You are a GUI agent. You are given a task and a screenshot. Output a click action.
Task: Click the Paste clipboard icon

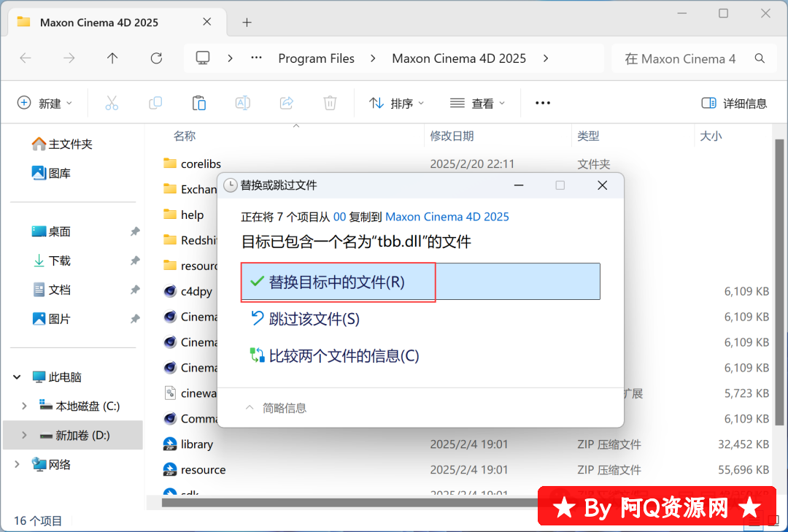(x=199, y=103)
